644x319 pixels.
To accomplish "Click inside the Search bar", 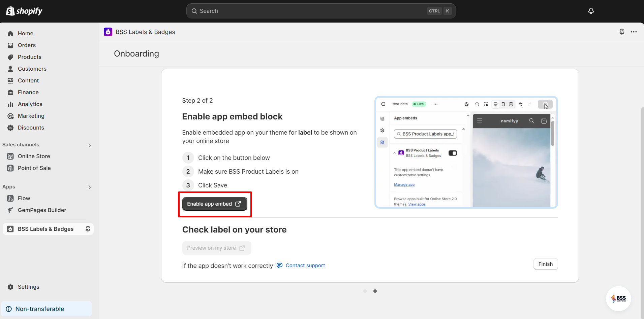I will [320, 11].
